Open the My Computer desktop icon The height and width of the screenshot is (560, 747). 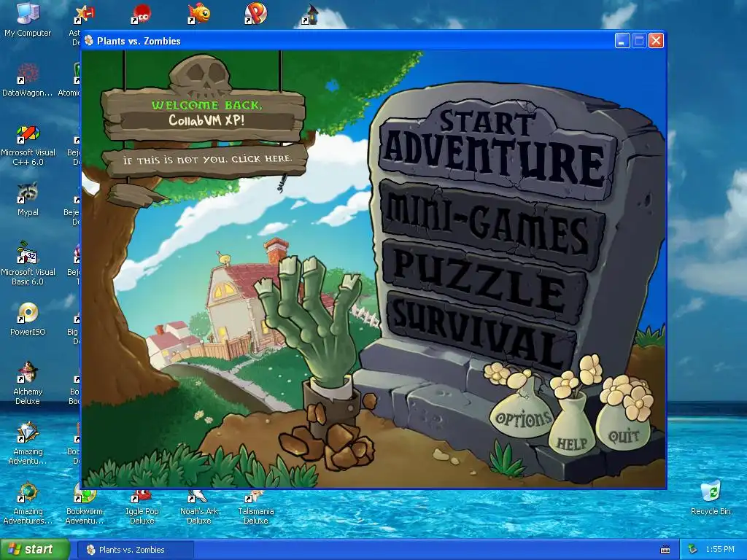(27, 20)
